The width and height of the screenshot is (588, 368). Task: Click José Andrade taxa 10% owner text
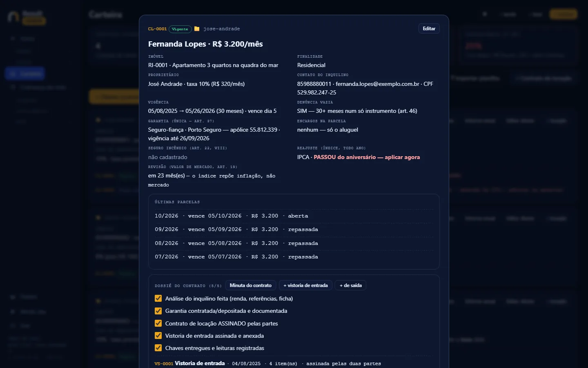(196, 84)
